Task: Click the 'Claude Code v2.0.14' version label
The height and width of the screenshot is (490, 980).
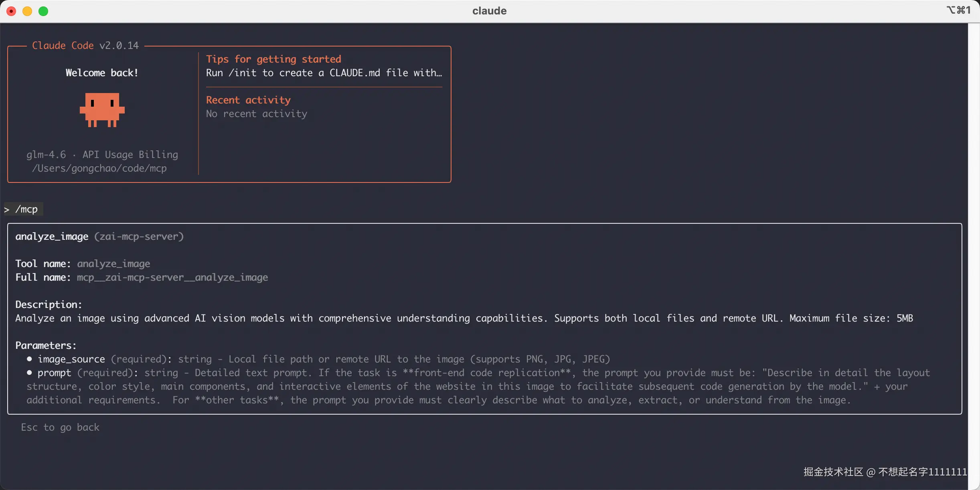Action: pos(85,46)
